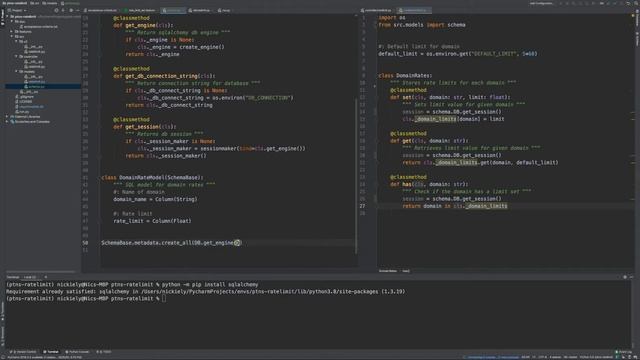This screenshot has height=360, width=640.
Task: Select acceptance-criteria.txt in project tree
Action: pos(40,27)
